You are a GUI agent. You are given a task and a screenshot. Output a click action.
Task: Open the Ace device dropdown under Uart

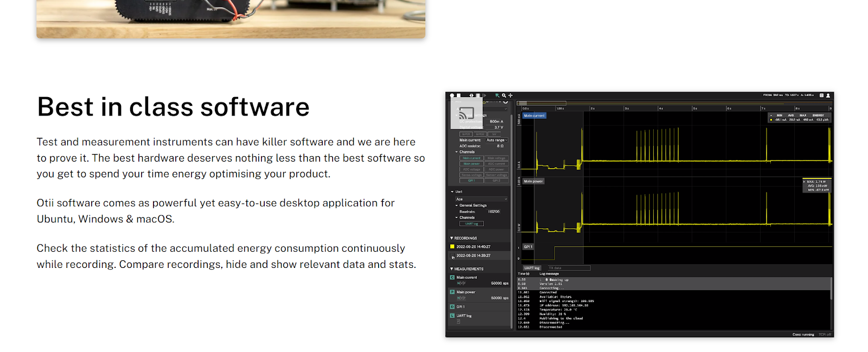tap(481, 199)
